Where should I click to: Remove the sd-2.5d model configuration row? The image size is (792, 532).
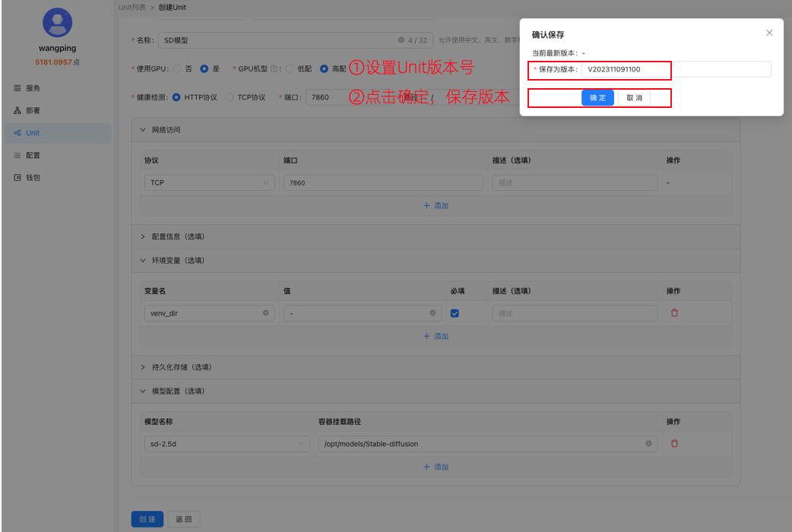pyautogui.click(x=674, y=443)
